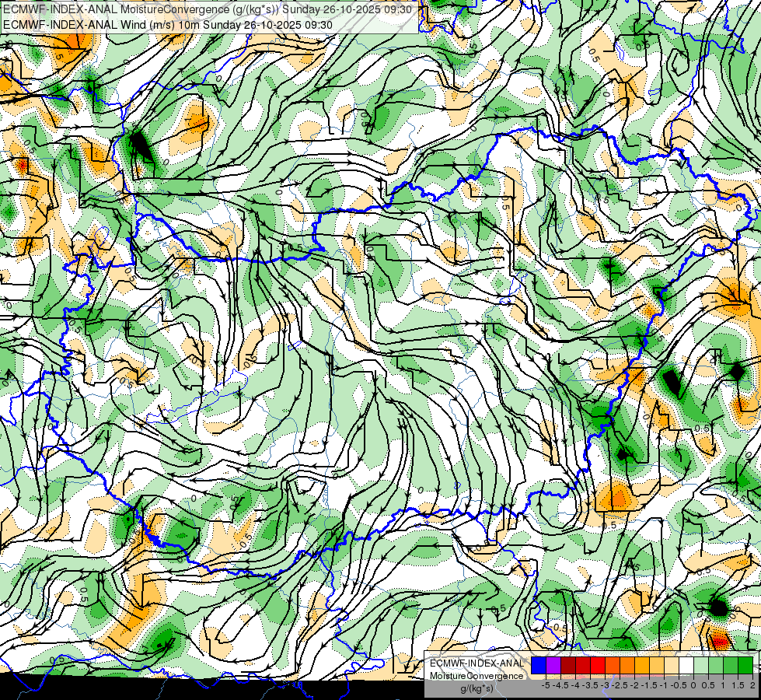Select the white swatch between -0.5 and 0
761x700 pixels.
[x=686, y=666]
